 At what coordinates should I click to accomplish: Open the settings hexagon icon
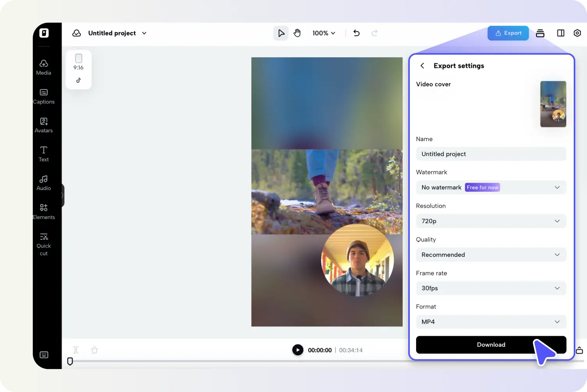coord(577,33)
